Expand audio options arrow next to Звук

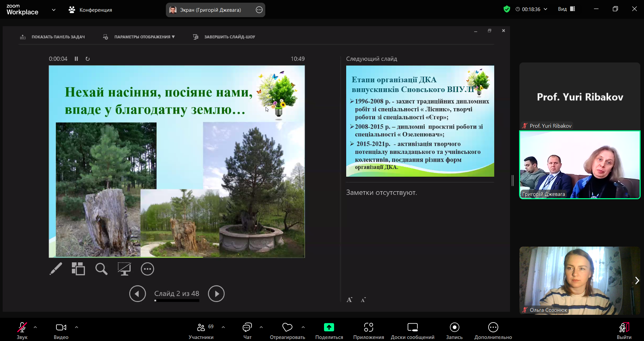tap(35, 327)
